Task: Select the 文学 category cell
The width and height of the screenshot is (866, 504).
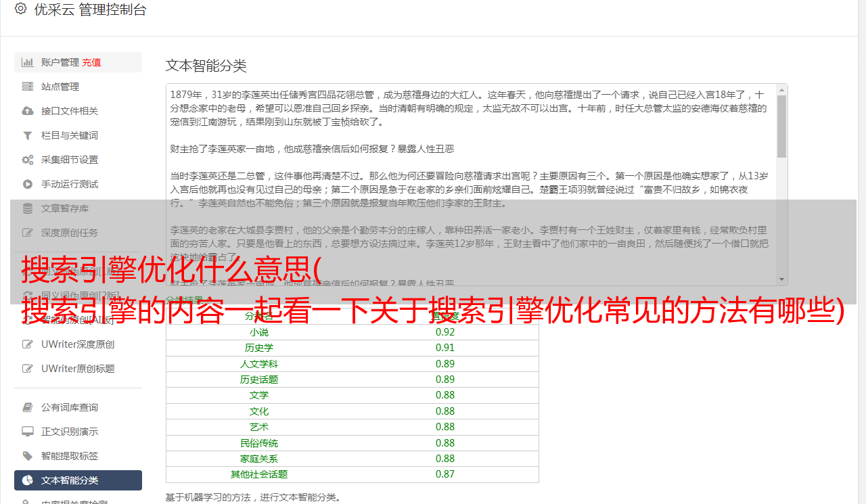Action: 259,395
